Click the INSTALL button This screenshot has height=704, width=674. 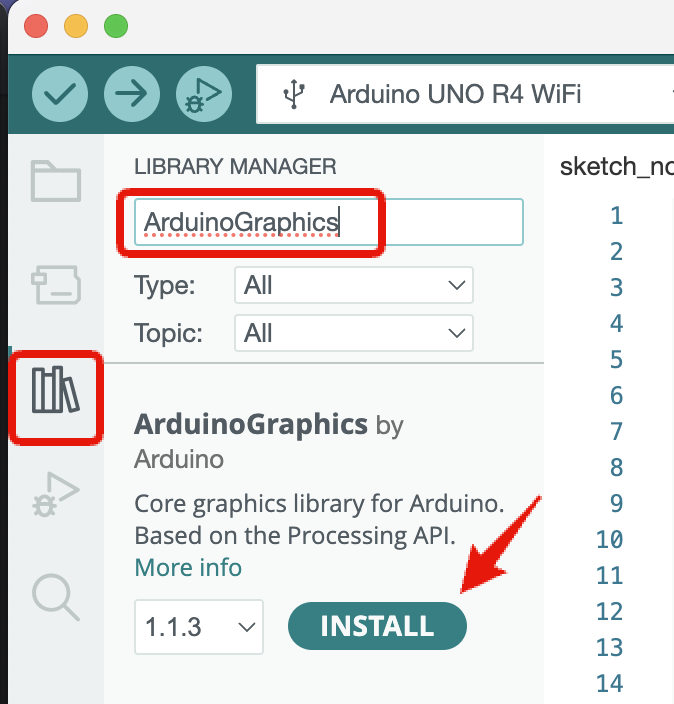coord(377,626)
